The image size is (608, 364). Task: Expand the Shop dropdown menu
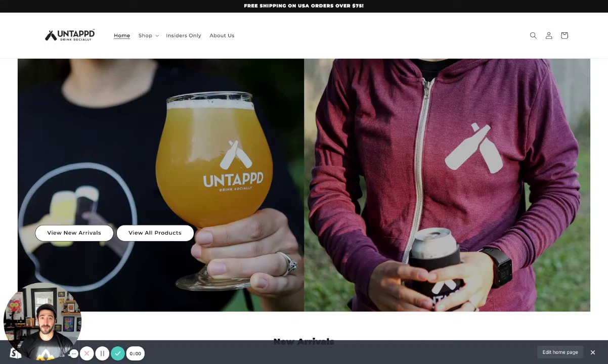tap(149, 35)
